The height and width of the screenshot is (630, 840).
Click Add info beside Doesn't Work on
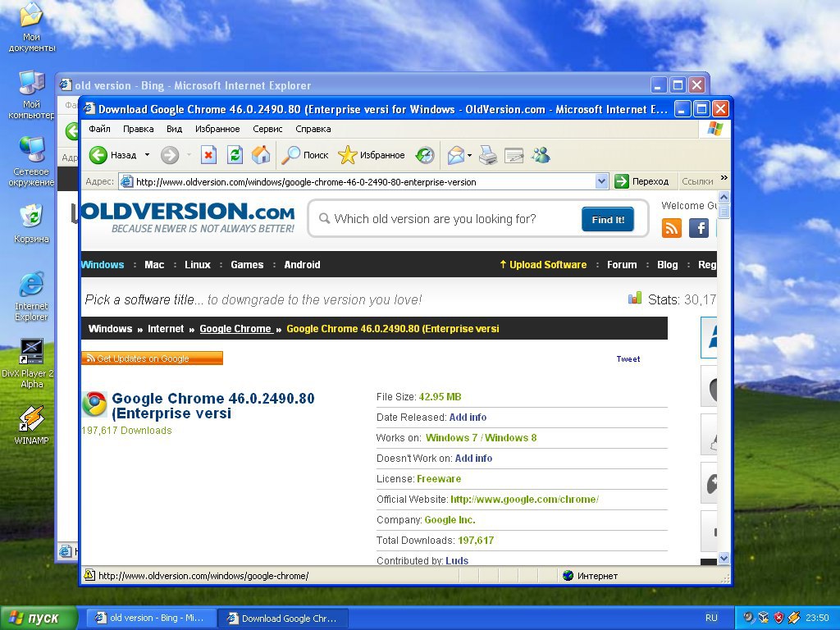473,459
